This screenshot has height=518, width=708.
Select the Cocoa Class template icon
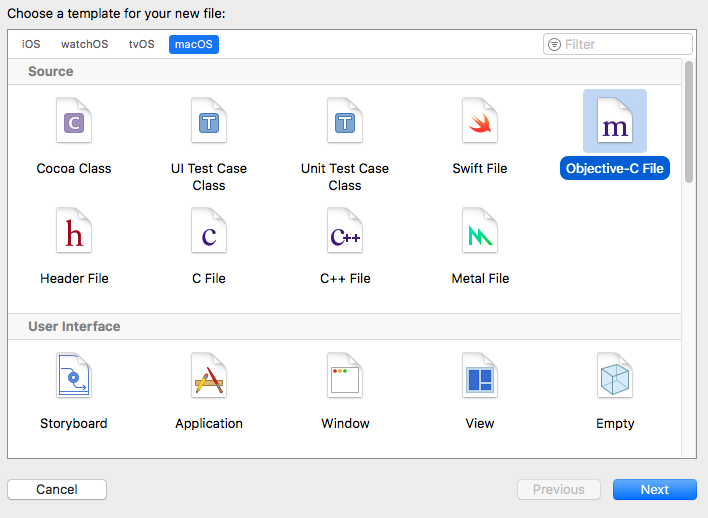74,121
